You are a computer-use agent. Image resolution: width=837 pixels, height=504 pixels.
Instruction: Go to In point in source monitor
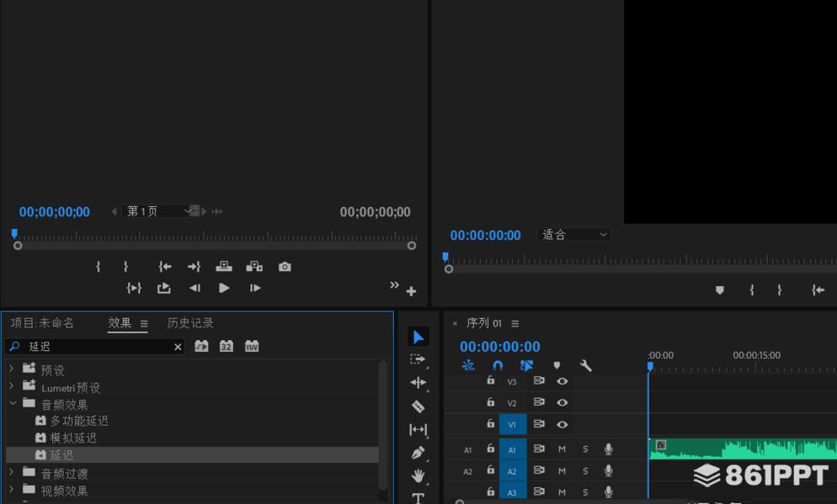click(165, 266)
